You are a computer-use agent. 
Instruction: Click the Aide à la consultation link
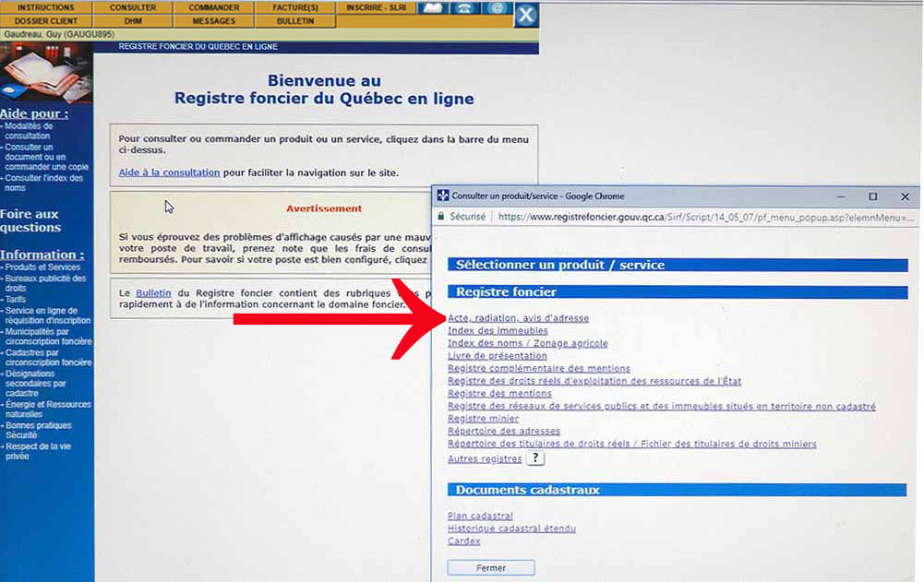click(x=169, y=172)
